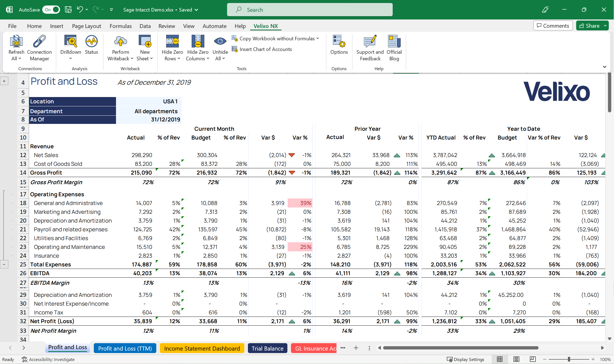This screenshot has height=364, width=614.
Task: Click Perform Writeback cloud icon
Action: coord(120,41)
